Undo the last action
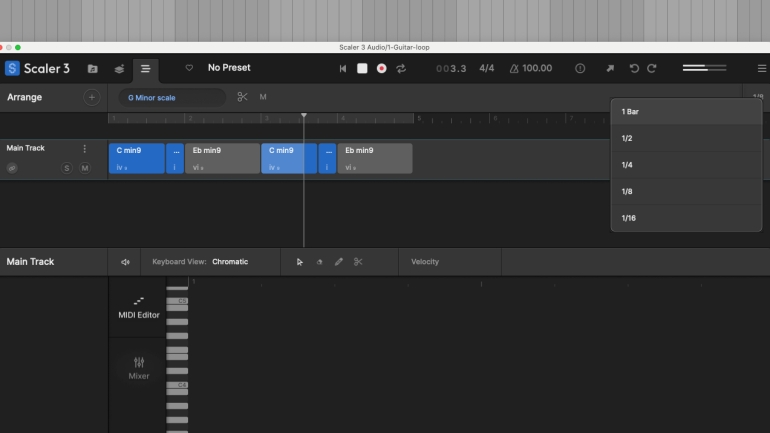The image size is (770, 433). (634, 68)
